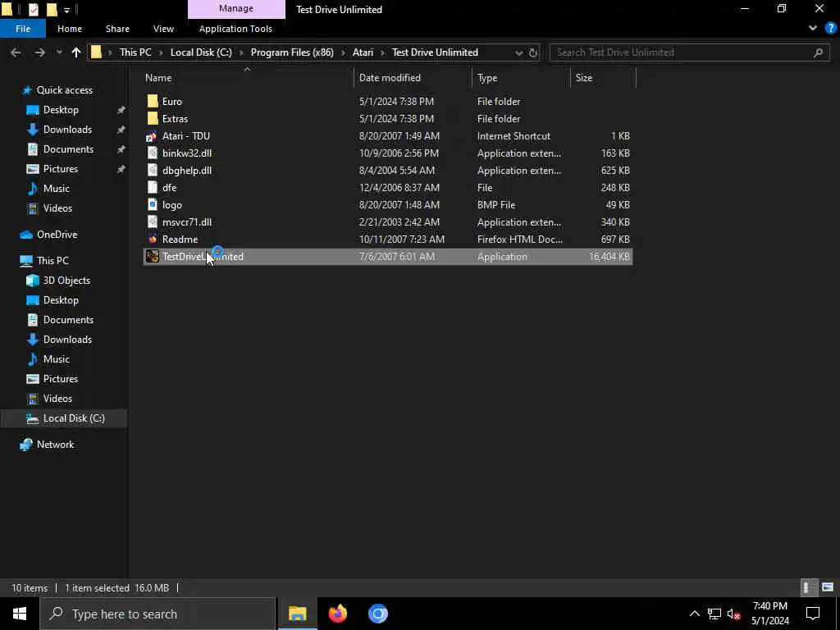Sort files by Date modified column
Screen dimensions: 840x630
point(413,78)
